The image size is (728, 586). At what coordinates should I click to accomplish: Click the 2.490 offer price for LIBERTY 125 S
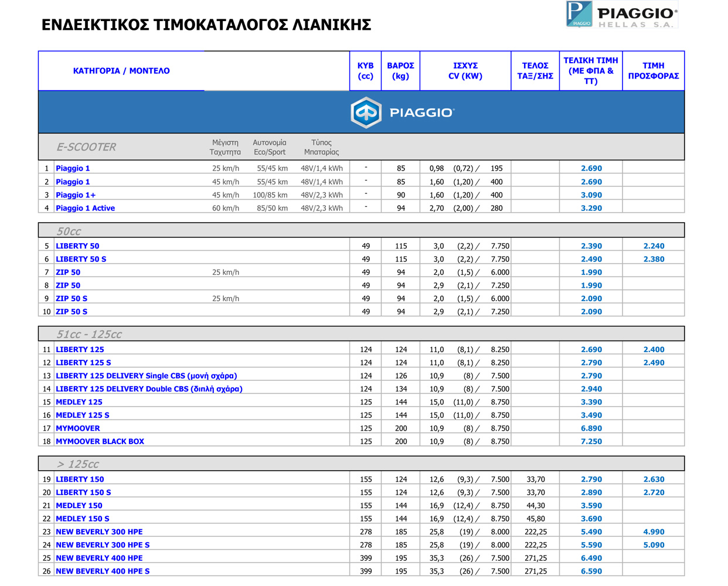tap(654, 363)
